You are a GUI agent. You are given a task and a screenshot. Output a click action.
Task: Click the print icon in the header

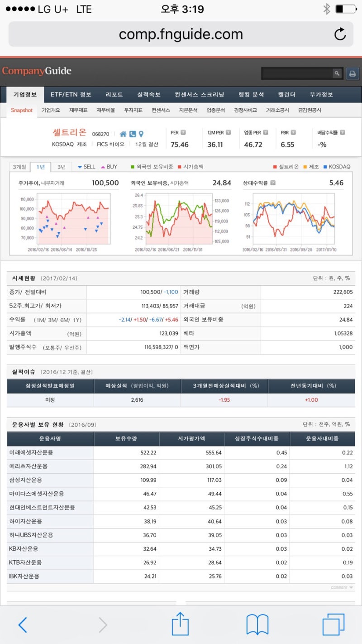(352, 74)
